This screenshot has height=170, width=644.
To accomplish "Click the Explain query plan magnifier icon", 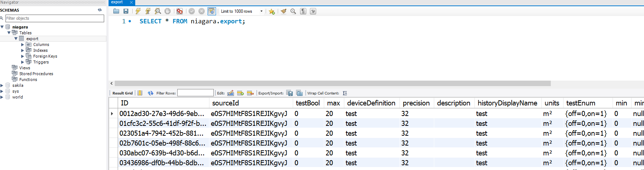I will [x=158, y=11].
